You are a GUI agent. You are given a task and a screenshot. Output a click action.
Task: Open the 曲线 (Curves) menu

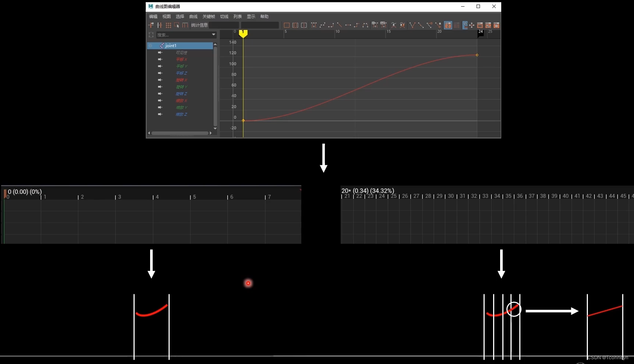pyautogui.click(x=193, y=17)
